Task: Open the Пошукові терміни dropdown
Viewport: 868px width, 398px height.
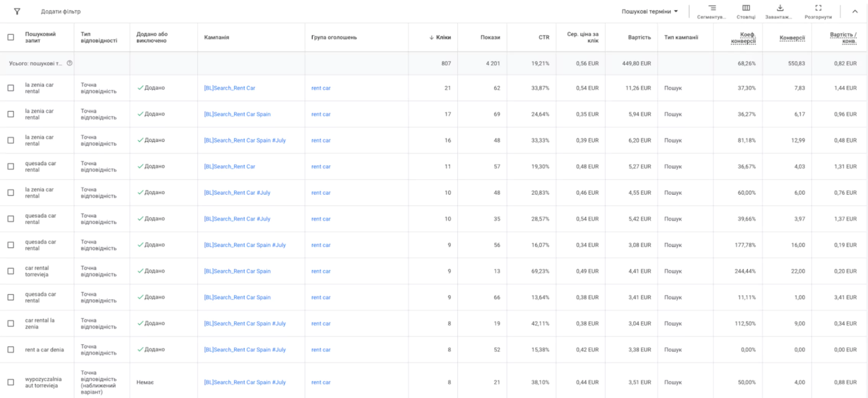Action: [649, 11]
